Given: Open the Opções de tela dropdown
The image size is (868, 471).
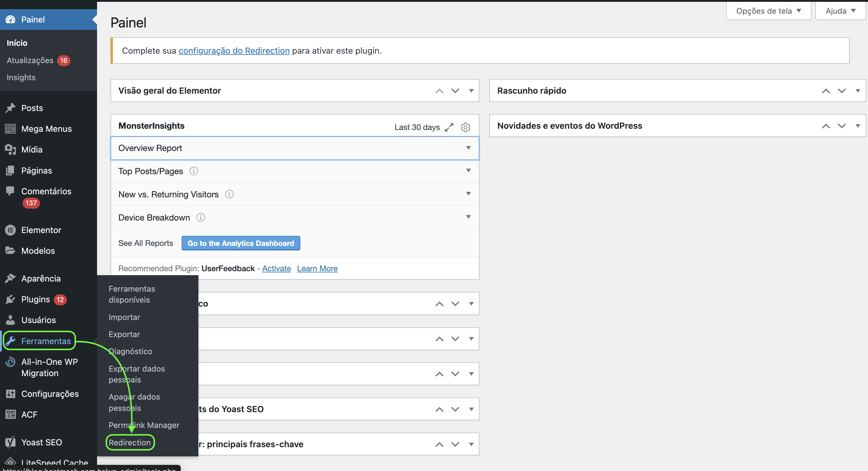Looking at the screenshot, I should (769, 11).
